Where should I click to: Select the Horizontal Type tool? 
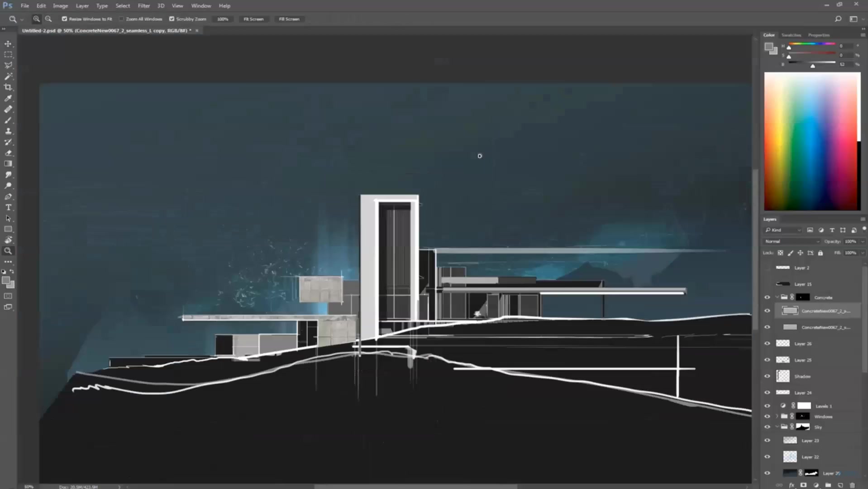8,207
